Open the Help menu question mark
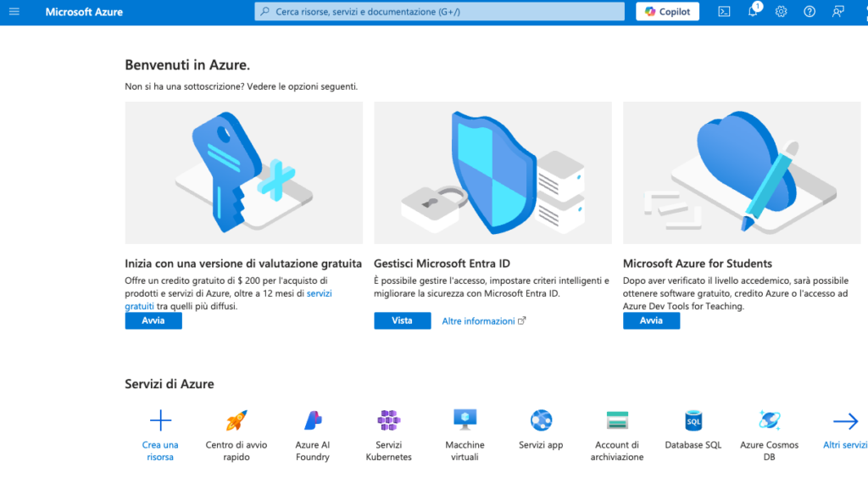This screenshot has width=868, height=495. tap(808, 11)
